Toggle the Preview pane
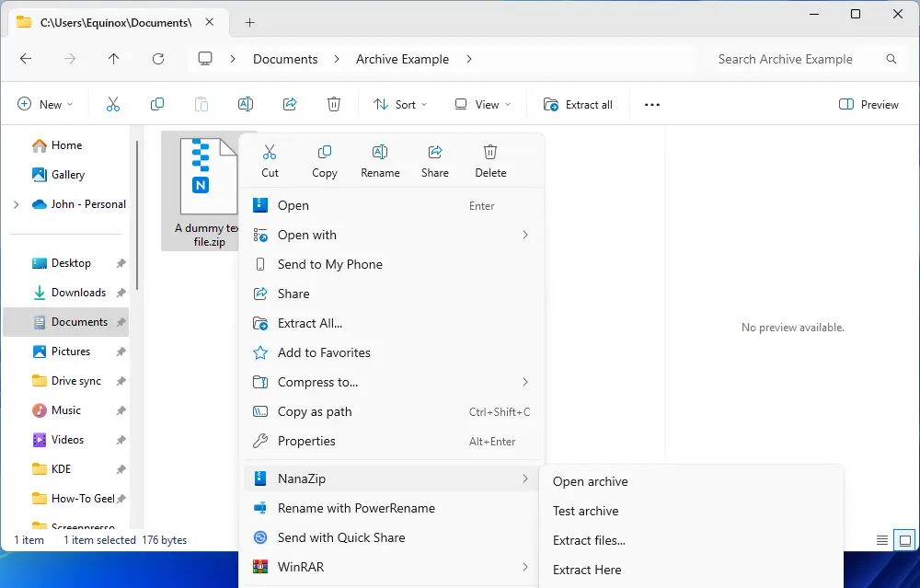The image size is (920, 588). click(868, 105)
